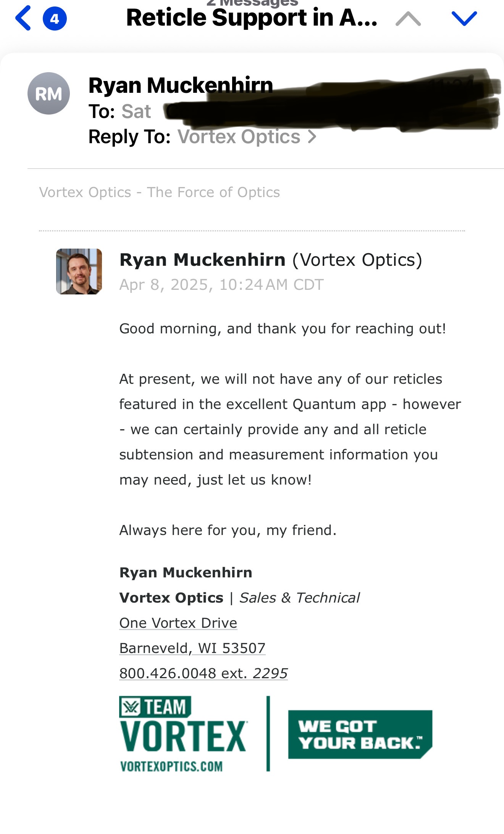Image resolution: width=504 pixels, height=834 pixels.
Task: Tap the VORTEXOPTICS.COM text in logo
Action: pos(171,766)
